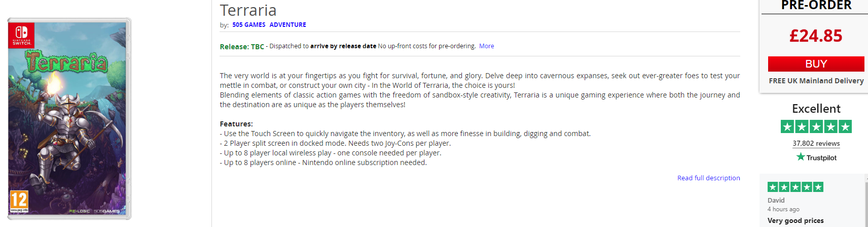Browse the ADVENTURE genre link
The height and width of the screenshot is (227, 868).
point(287,25)
